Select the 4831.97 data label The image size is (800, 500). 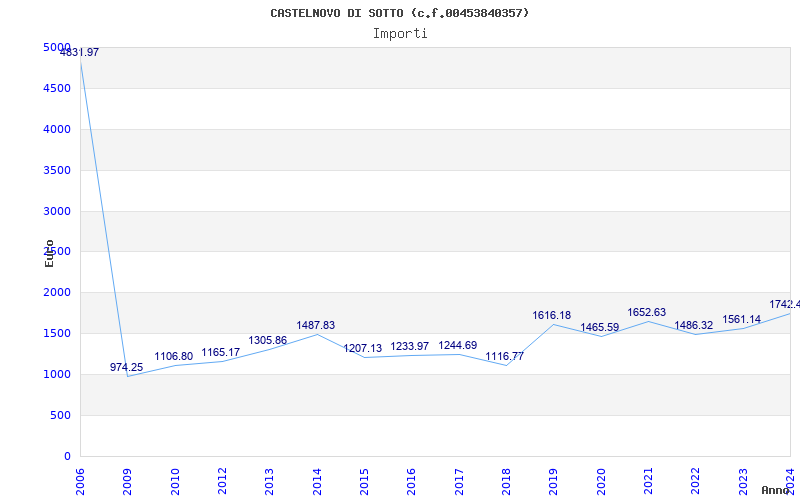pos(80,52)
